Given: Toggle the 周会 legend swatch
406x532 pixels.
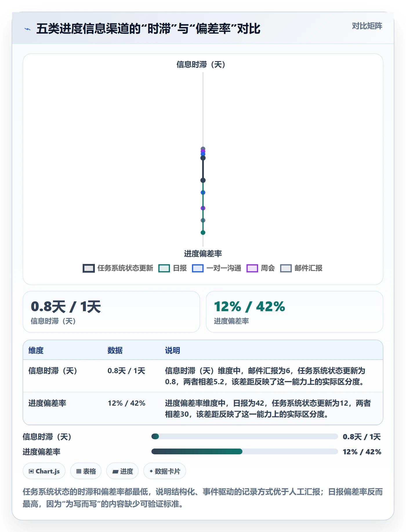Looking at the screenshot, I should tap(252, 268).
